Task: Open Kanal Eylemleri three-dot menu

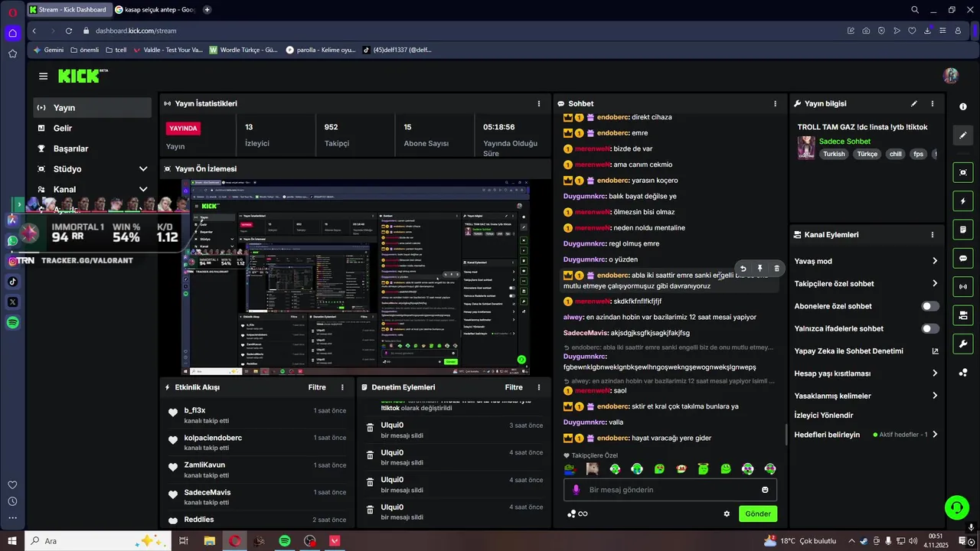Action: click(932, 235)
